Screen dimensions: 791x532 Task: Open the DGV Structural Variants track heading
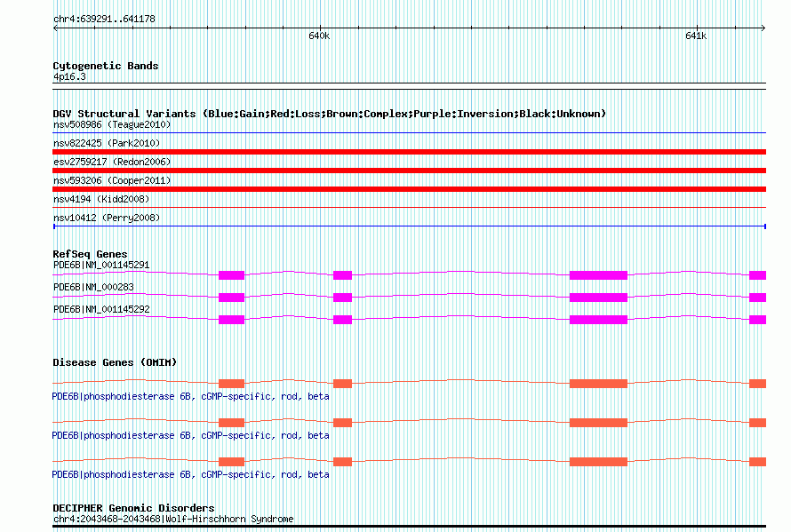click(330, 114)
